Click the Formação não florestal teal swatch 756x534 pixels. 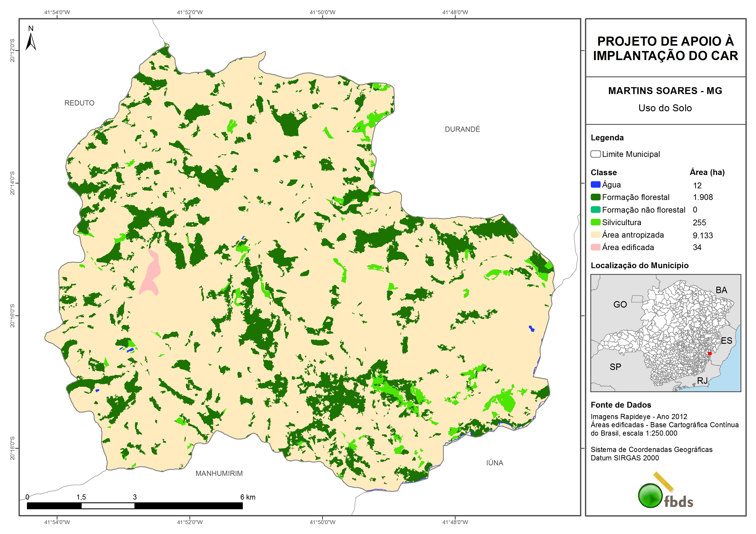tap(595, 210)
